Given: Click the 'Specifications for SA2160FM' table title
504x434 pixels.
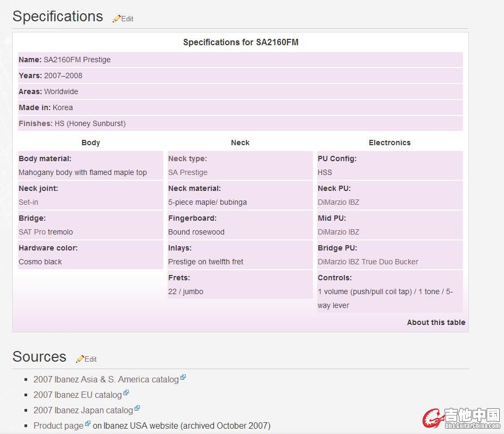Looking at the screenshot, I should click(241, 42).
